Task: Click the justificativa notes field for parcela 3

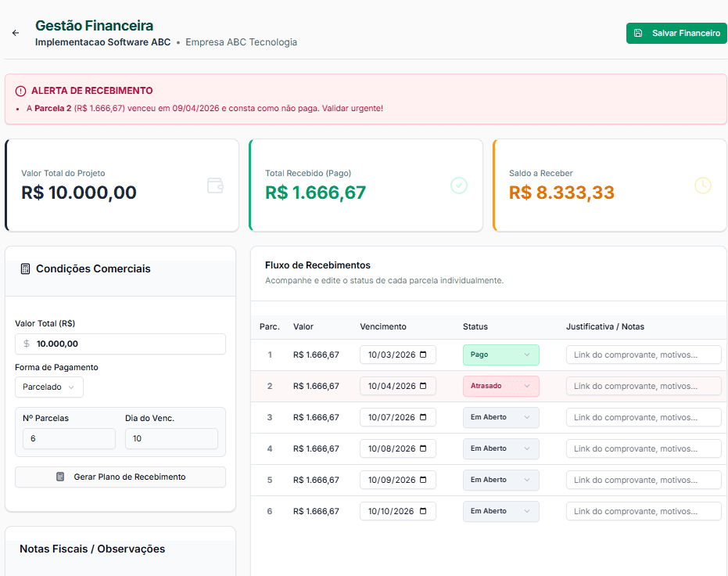Action: pyautogui.click(x=644, y=417)
